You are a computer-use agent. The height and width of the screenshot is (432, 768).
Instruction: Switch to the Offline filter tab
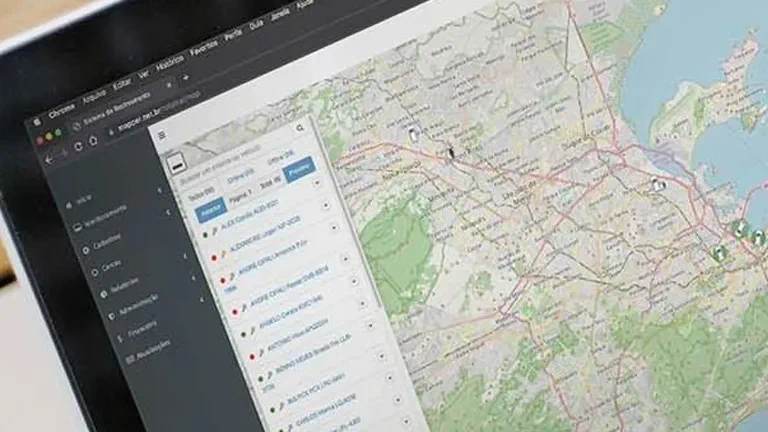point(281,157)
